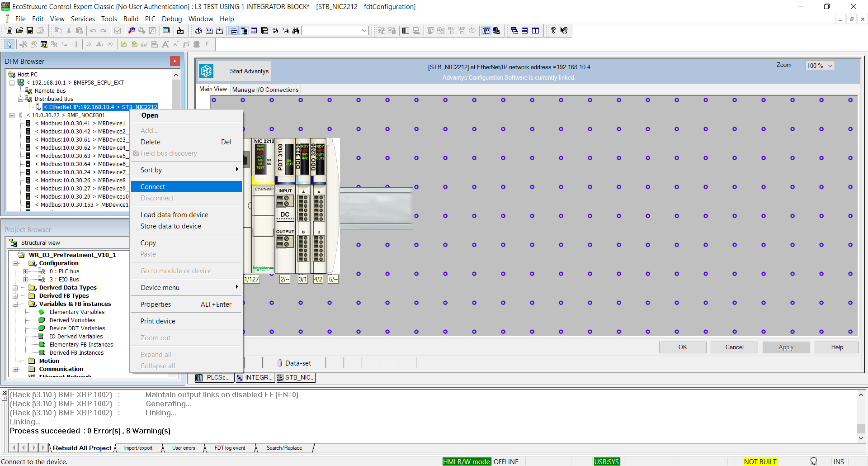Click the Cascade windows icon

[514, 30]
